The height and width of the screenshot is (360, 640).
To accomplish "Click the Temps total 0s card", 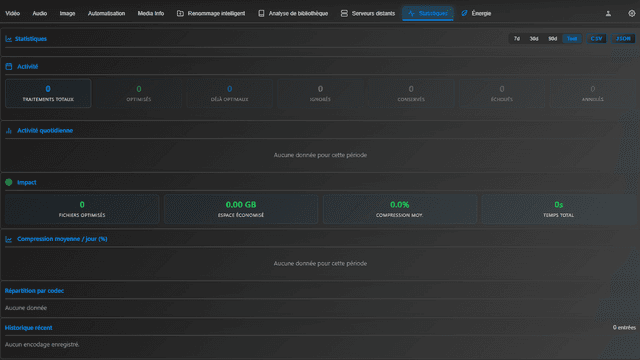I will [x=558, y=209].
